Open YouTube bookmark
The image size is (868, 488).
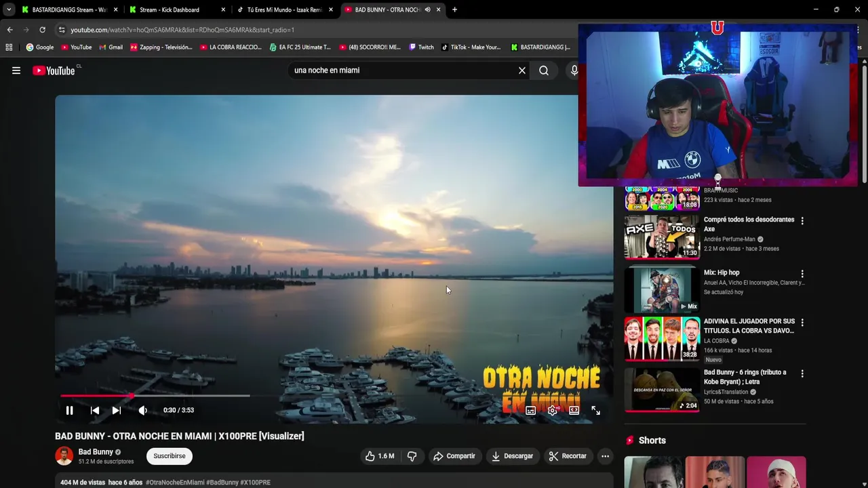tap(76, 47)
